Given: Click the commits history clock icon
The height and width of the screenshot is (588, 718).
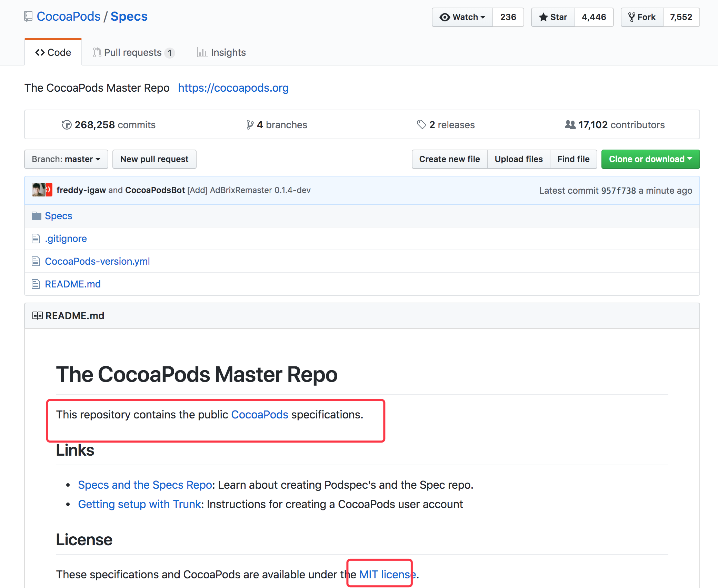Looking at the screenshot, I should pyautogui.click(x=67, y=125).
